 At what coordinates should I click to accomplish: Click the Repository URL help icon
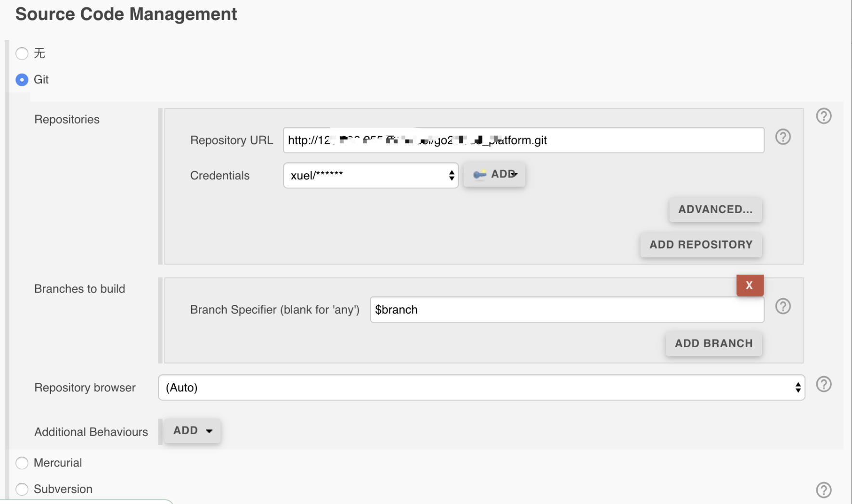[x=783, y=137]
